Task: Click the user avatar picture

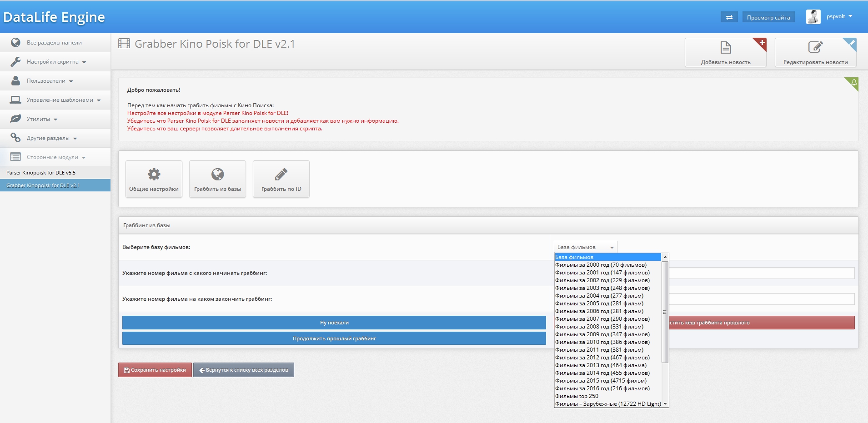Action: [x=813, y=17]
